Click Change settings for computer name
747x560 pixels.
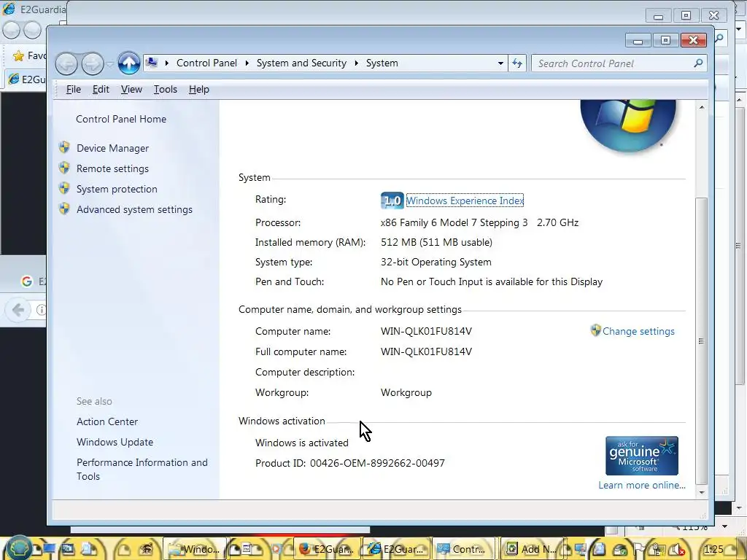(x=638, y=331)
